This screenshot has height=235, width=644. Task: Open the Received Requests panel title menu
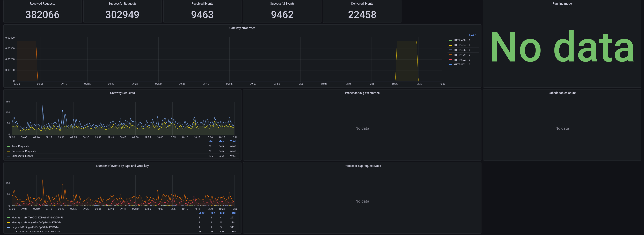coord(42,4)
